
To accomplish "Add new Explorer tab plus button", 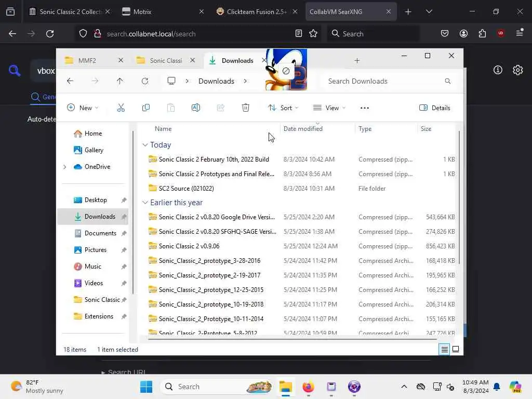I will tap(357, 61).
